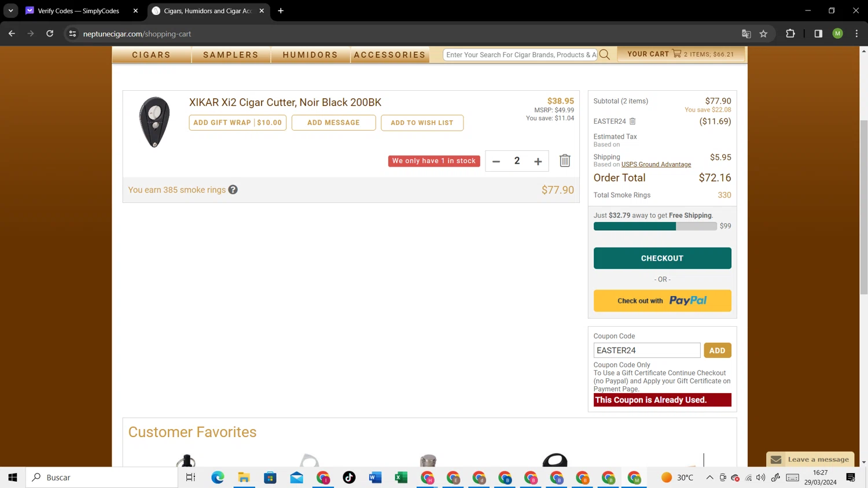Open Microsoft Store from taskbar
Image resolution: width=868 pixels, height=488 pixels.
270,478
